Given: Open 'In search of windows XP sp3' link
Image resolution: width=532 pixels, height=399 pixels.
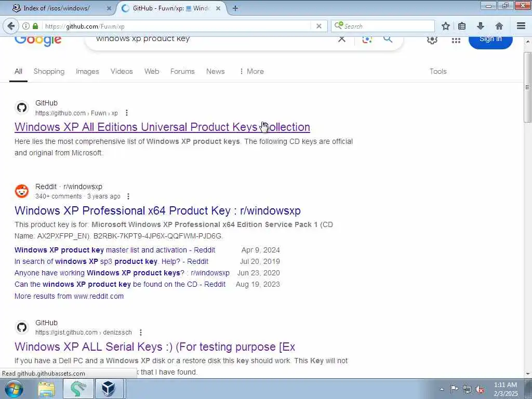Looking at the screenshot, I should point(111,262).
